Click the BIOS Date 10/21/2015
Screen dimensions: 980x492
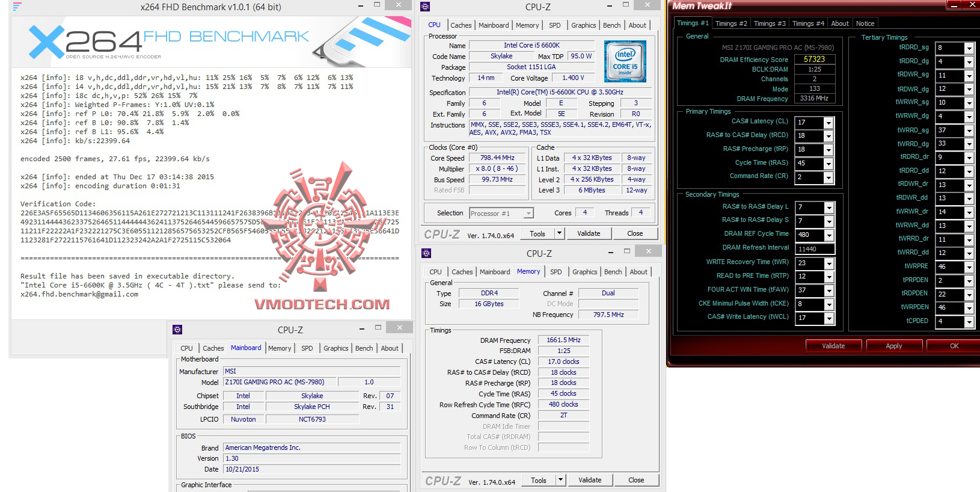point(312,469)
